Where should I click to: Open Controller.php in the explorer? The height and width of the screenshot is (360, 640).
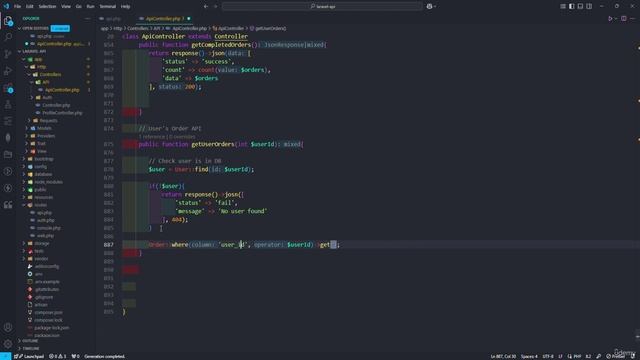coord(56,105)
